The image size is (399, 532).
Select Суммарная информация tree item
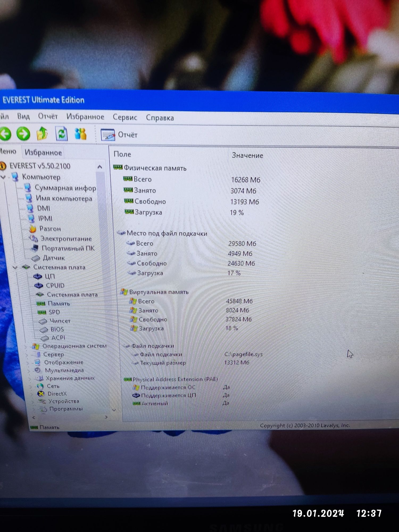[65, 188]
